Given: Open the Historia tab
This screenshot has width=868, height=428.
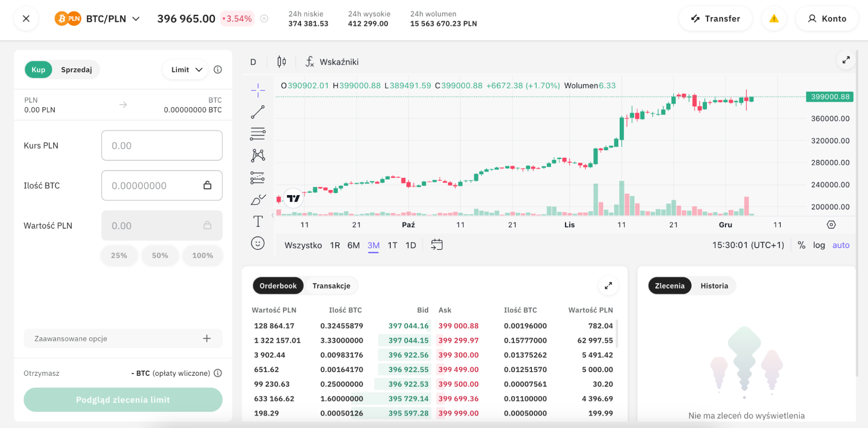Looking at the screenshot, I should click(714, 286).
